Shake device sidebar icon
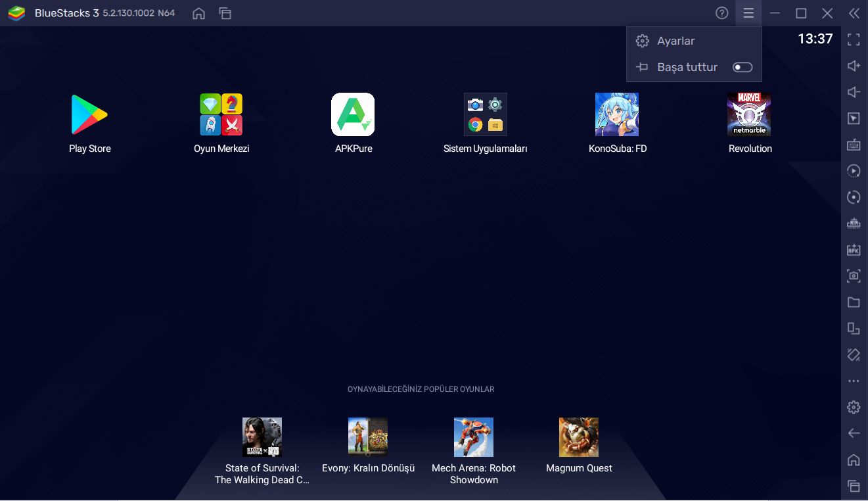868x501 pixels. (x=854, y=355)
